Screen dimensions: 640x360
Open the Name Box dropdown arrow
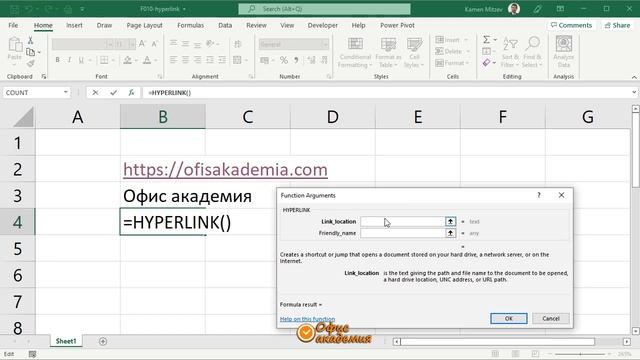point(66,93)
